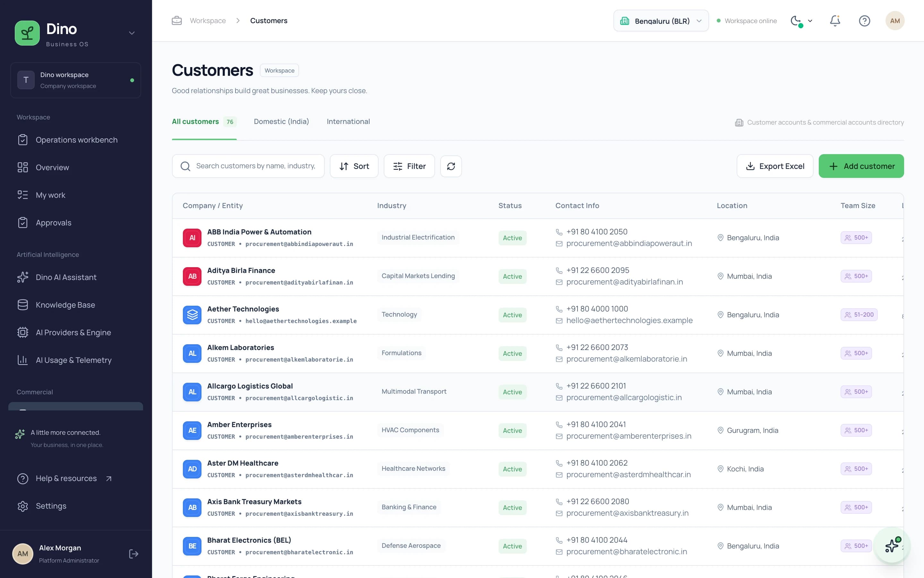
Task: Open the Dino workspace switcher card
Action: [76, 80]
